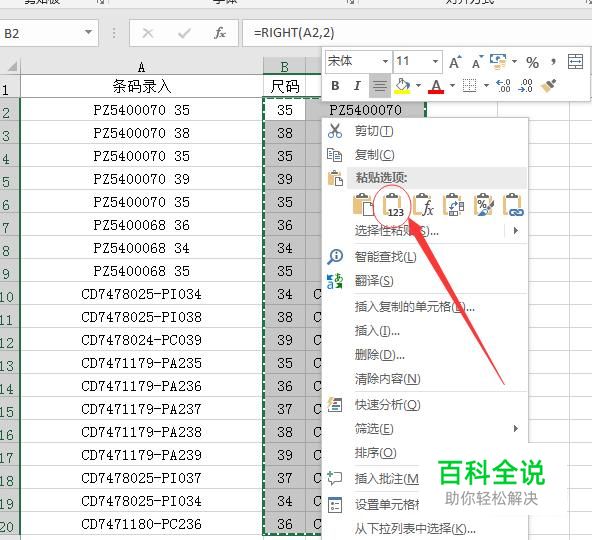Open 快速分析(Q) menu item

425,405
